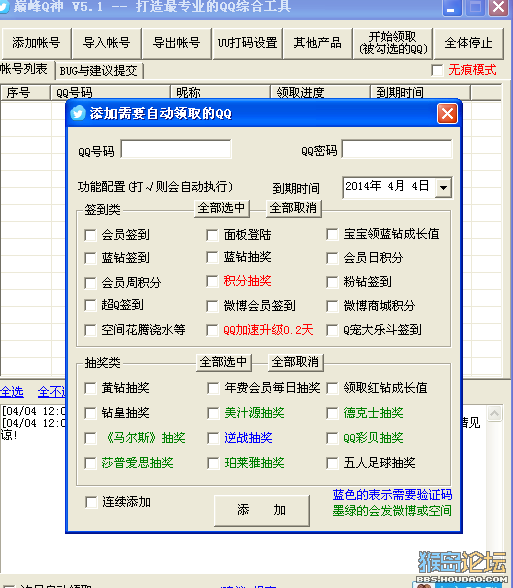This screenshot has width=513, height=588.
Task: Check 会员日积分 option
Action: (332, 258)
